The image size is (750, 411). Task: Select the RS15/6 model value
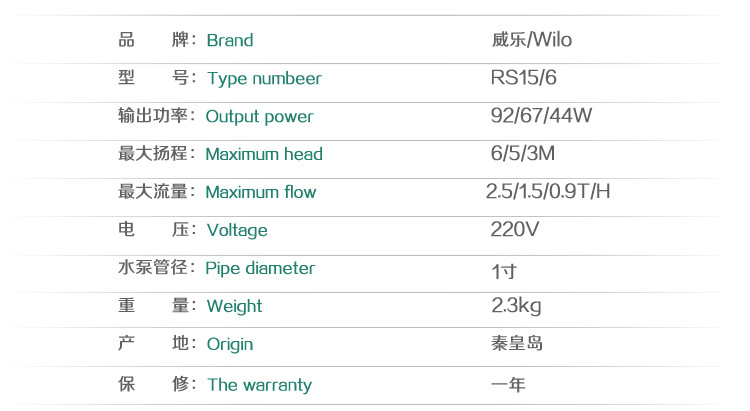click(x=523, y=78)
